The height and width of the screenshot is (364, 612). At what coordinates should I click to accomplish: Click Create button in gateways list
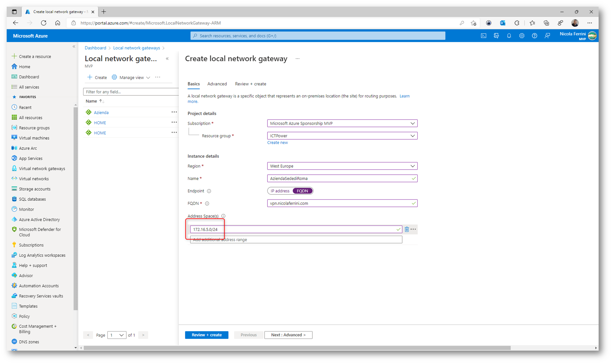tap(97, 78)
